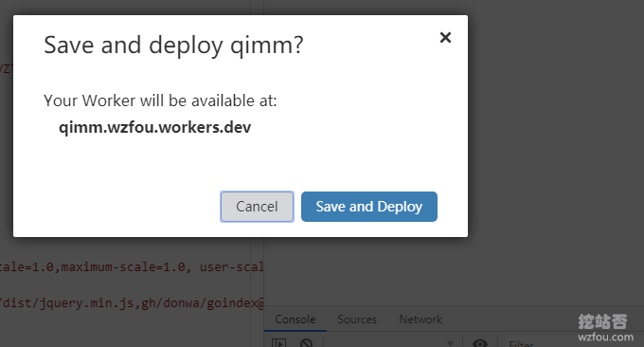Clear the console with the ban icon

tap(306, 342)
